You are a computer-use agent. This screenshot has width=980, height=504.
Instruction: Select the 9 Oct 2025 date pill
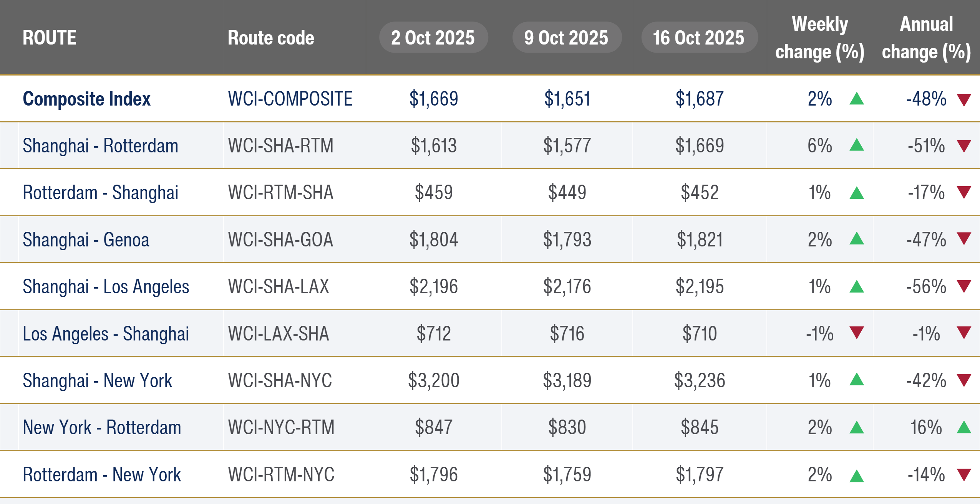pyautogui.click(x=567, y=38)
